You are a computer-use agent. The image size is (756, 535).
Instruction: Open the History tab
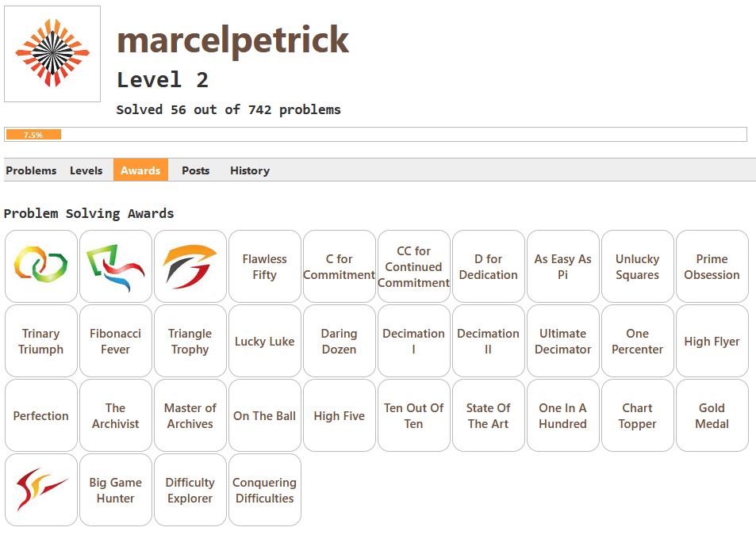coord(250,170)
